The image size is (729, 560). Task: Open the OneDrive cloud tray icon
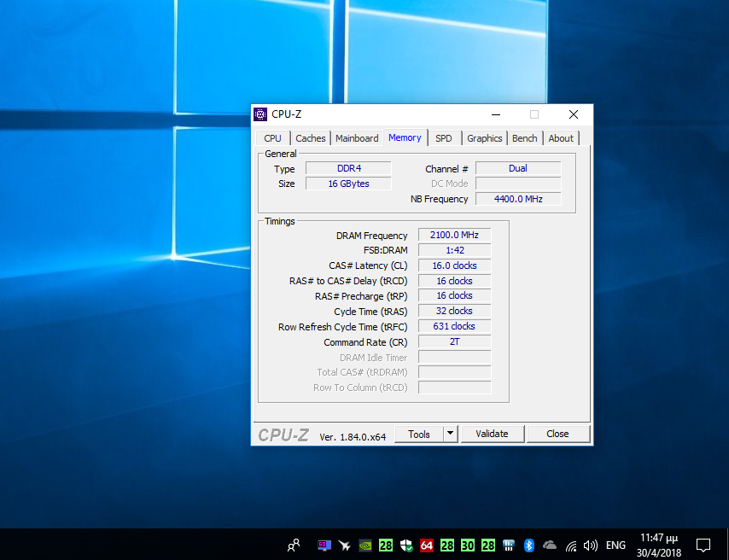[550, 545]
